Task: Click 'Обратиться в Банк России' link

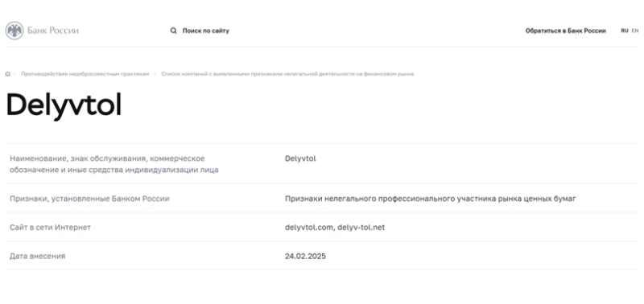Action: (566, 31)
